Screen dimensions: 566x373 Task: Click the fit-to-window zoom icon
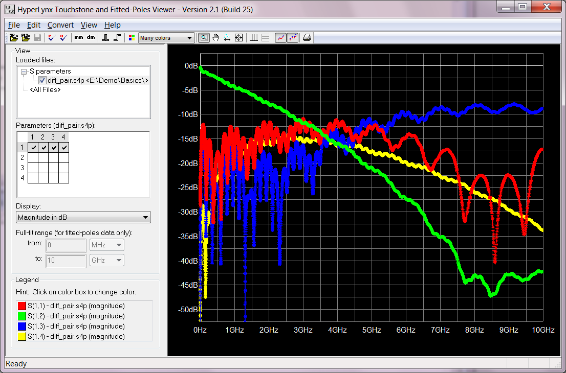239,38
